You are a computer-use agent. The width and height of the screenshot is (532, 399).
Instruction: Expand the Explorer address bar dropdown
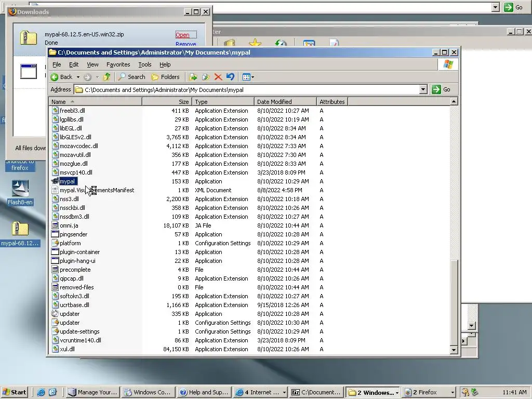click(x=423, y=89)
